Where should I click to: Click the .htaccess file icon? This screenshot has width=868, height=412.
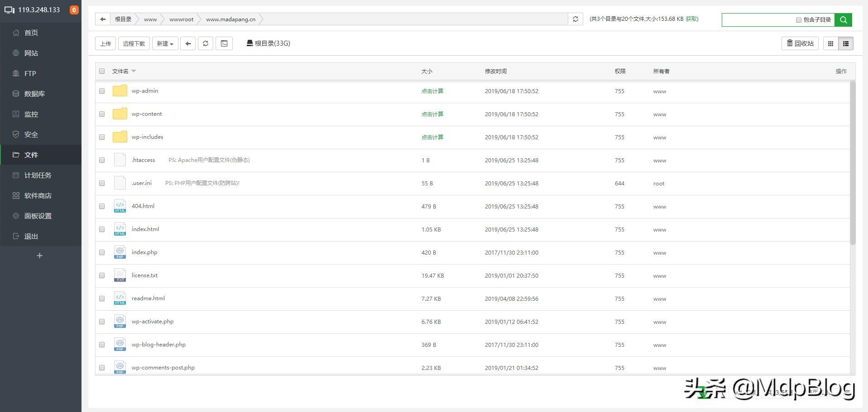[x=120, y=160]
